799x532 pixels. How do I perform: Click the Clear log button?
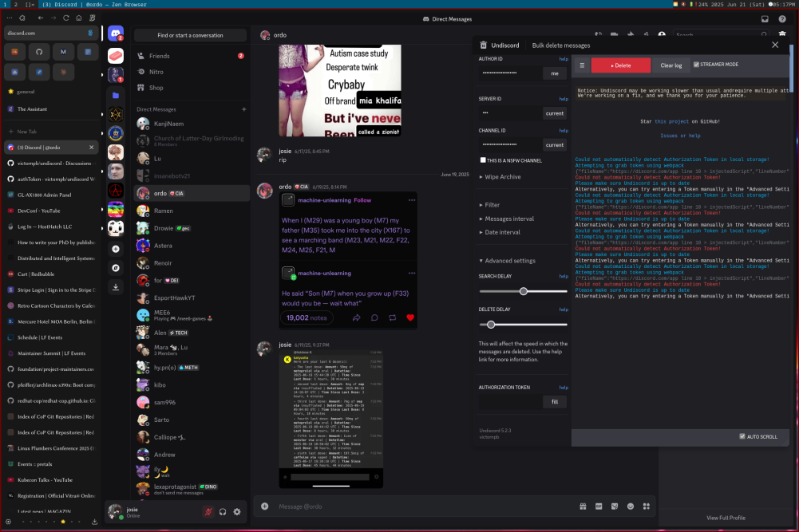tap(671, 65)
